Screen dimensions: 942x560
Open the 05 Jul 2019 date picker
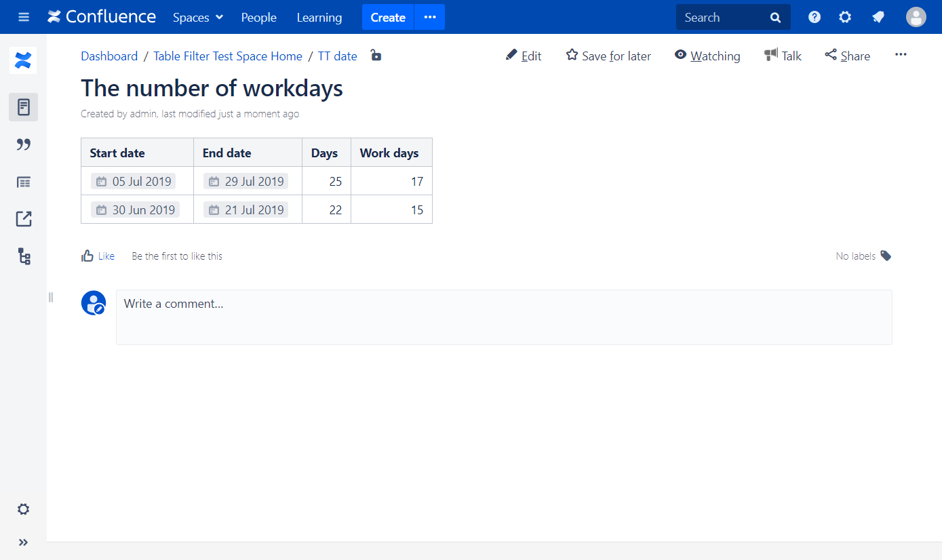pos(133,181)
